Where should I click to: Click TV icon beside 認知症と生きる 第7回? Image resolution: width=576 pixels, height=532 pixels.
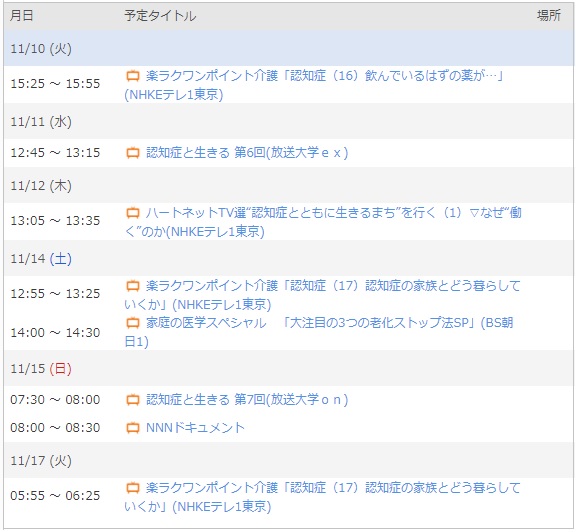tap(133, 400)
